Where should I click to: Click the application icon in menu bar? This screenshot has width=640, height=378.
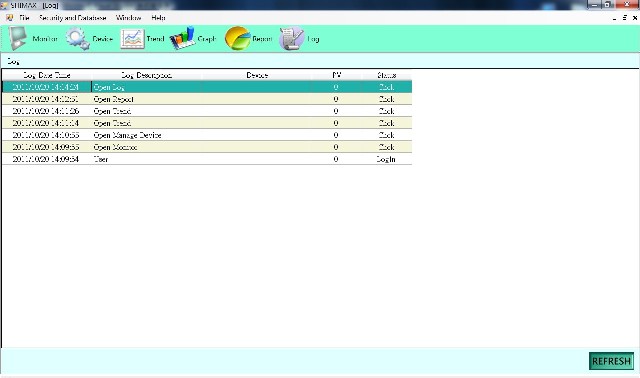point(9,18)
